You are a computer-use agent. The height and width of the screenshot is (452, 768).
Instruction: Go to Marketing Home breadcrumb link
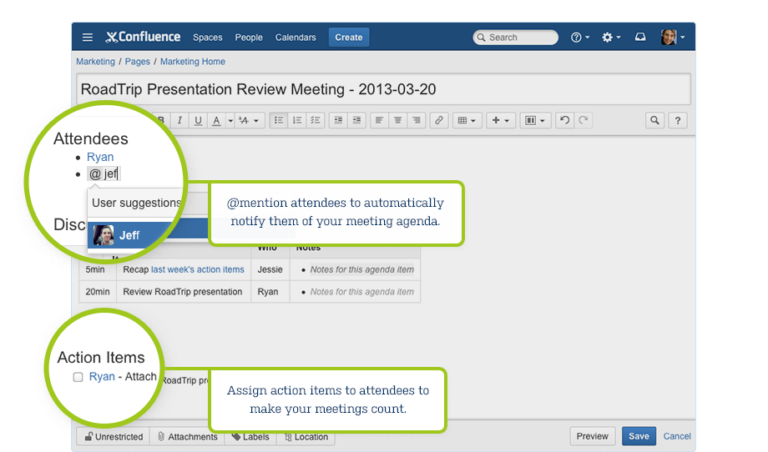pos(192,62)
